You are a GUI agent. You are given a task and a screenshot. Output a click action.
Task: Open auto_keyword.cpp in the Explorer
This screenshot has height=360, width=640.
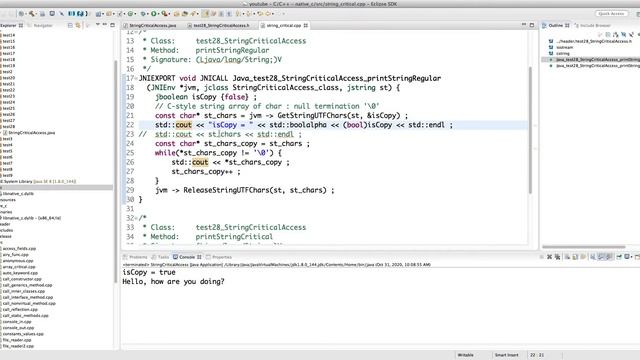pos(20,273)
